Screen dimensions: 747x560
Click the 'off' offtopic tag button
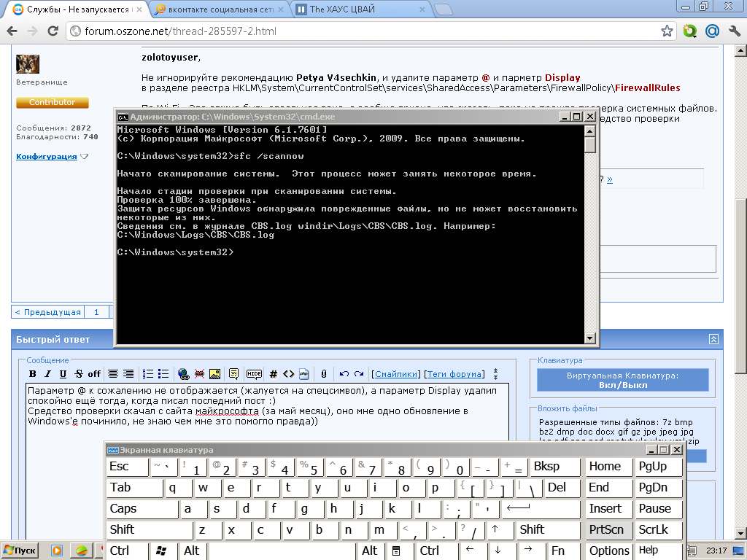(x=94, y=374)
